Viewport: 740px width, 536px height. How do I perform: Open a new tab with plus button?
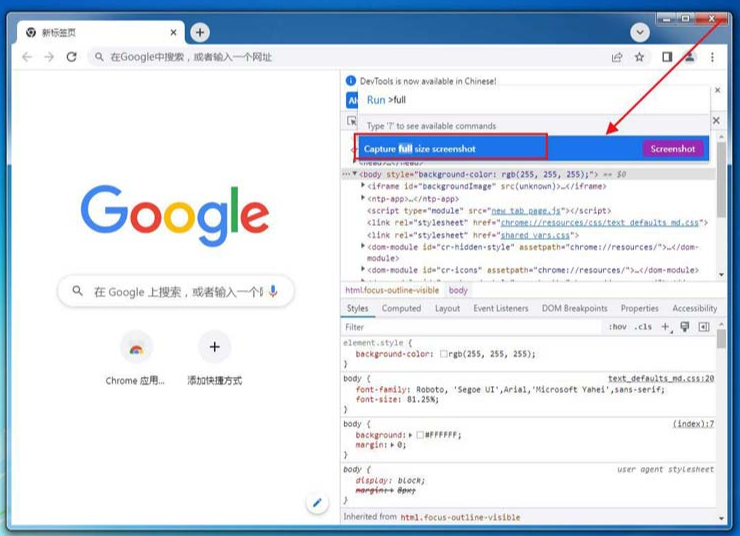(200, 33)
